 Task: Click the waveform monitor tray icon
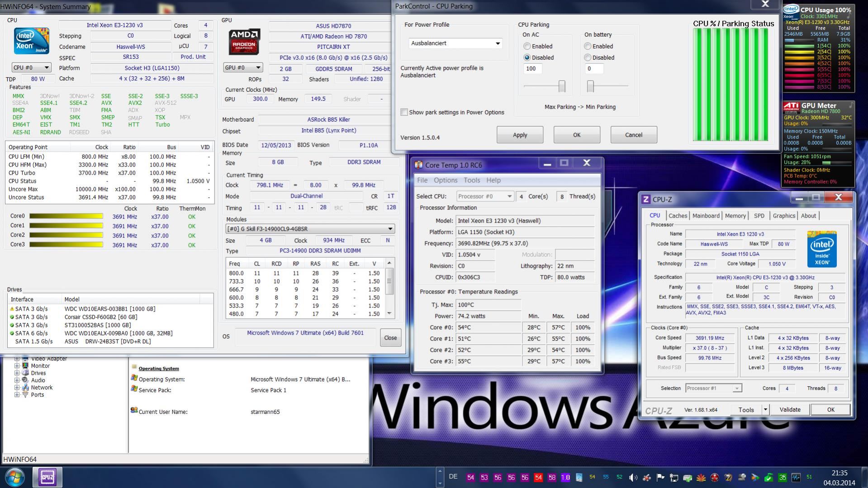tap(796, 478)
